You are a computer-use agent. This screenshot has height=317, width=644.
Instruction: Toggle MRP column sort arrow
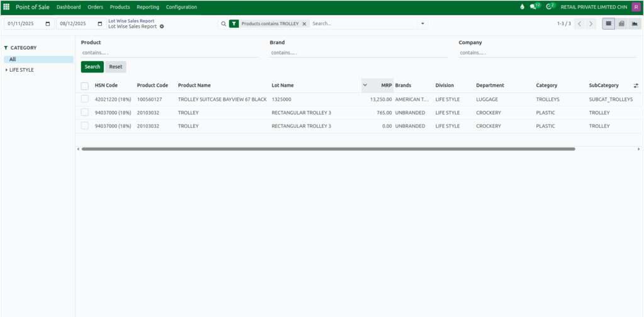pyautogui.click(x=365, y=85)
